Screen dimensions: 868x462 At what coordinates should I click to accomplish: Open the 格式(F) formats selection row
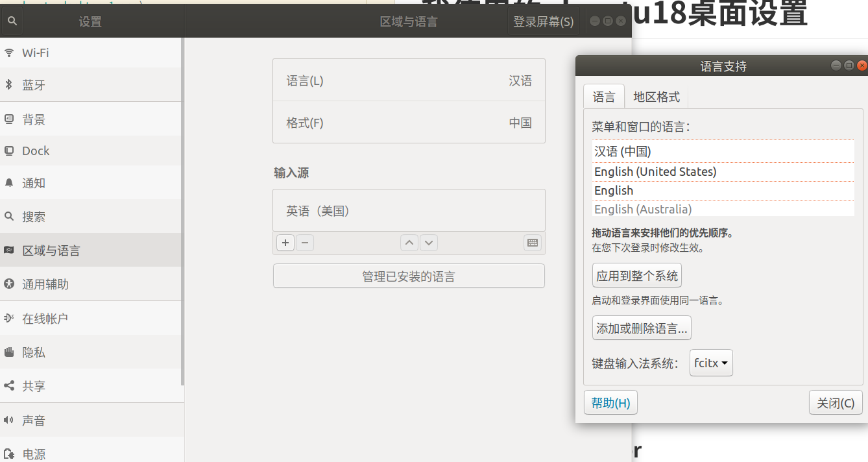tap(409, 123)
